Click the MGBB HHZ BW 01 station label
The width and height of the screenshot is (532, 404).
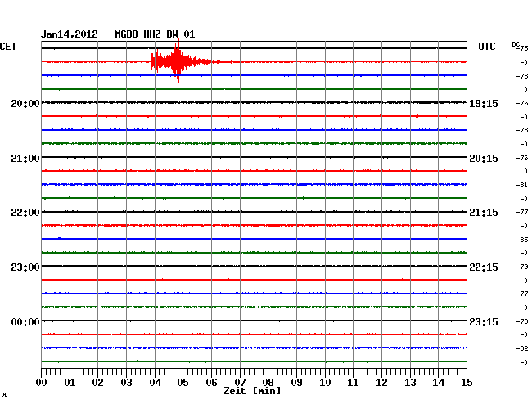point(155,34)
